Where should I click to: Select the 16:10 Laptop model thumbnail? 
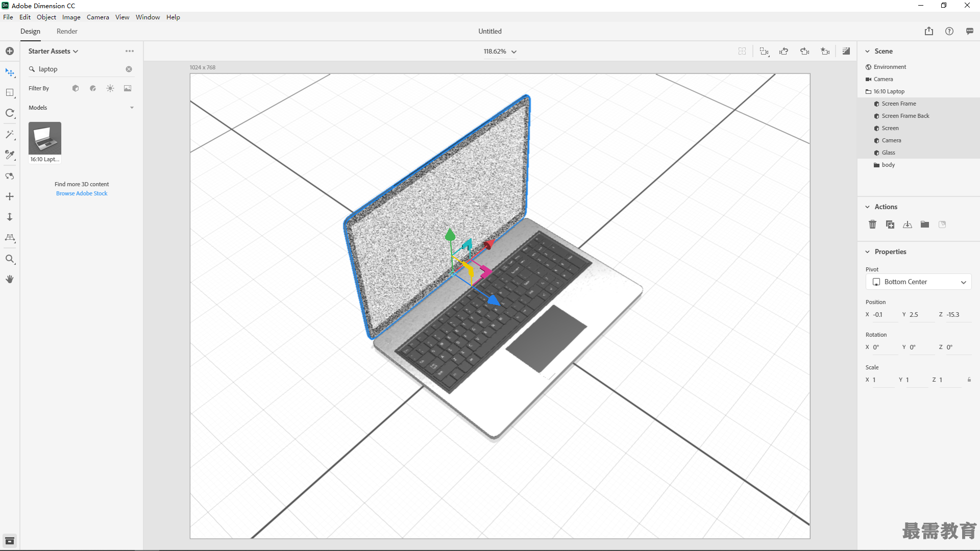click(x=45, y=138)
